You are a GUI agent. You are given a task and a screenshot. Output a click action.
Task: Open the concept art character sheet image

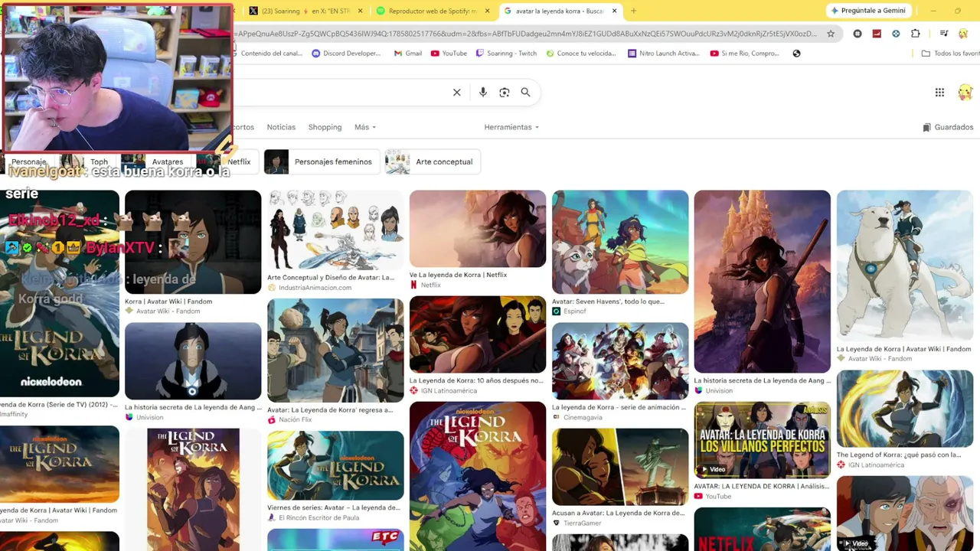click(335, 230)
